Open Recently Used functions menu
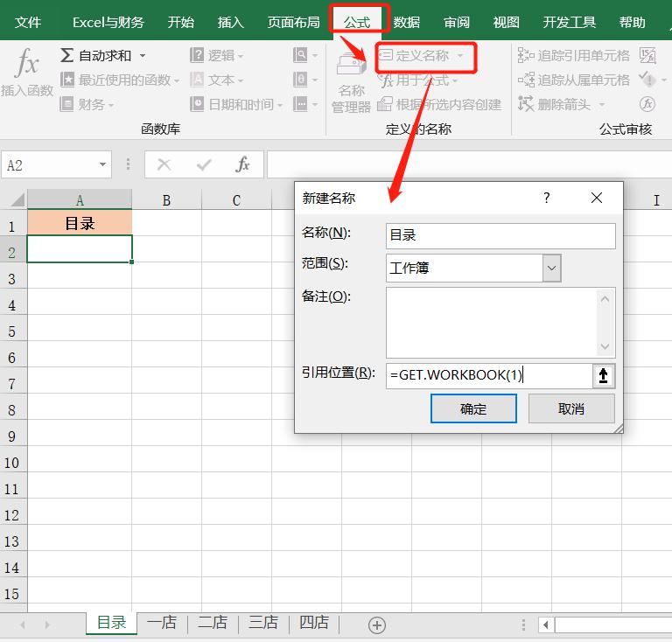672x642 pixels. click(120, 80)
